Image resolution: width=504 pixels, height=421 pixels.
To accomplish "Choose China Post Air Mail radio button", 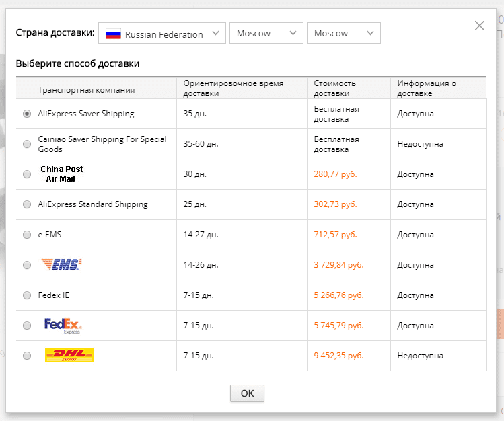I will click(x=27, y=174).
